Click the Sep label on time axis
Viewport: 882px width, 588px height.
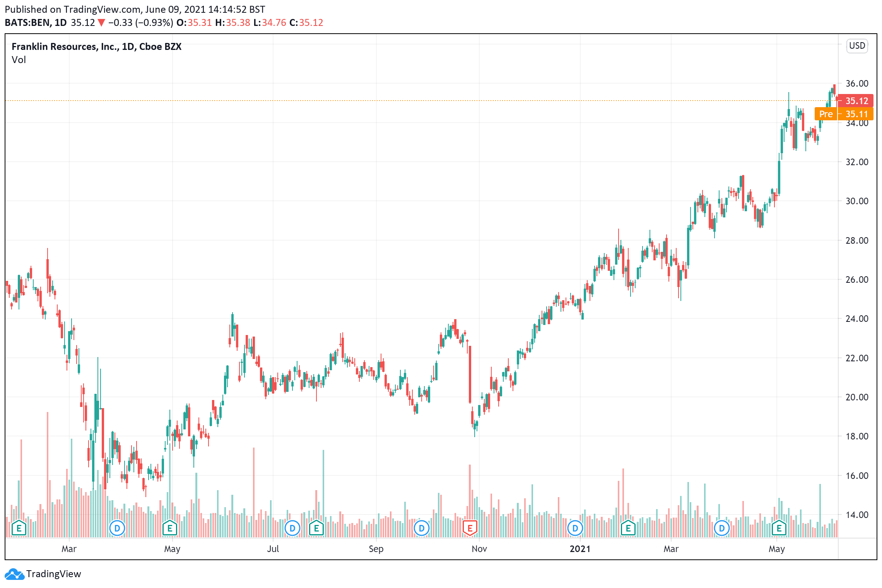[376, 549]
